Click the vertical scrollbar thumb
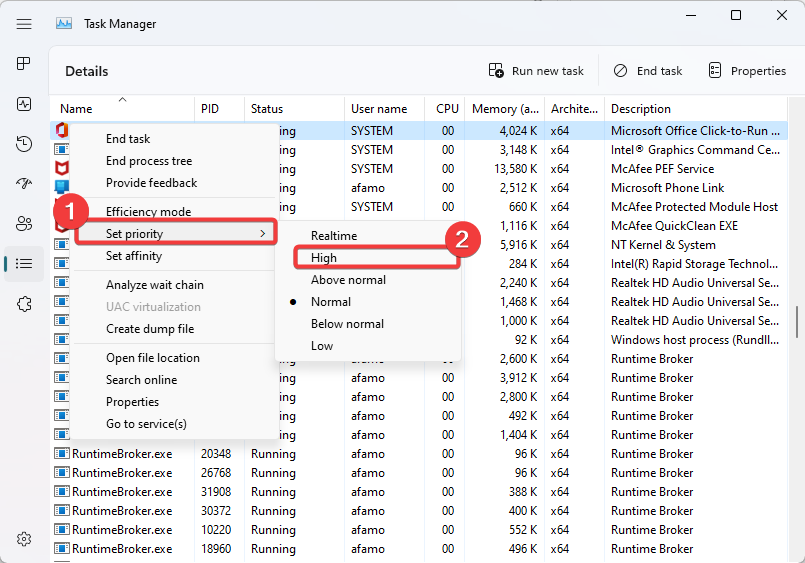The width and height of the screenshot is (805, 563). click(797, 321)
